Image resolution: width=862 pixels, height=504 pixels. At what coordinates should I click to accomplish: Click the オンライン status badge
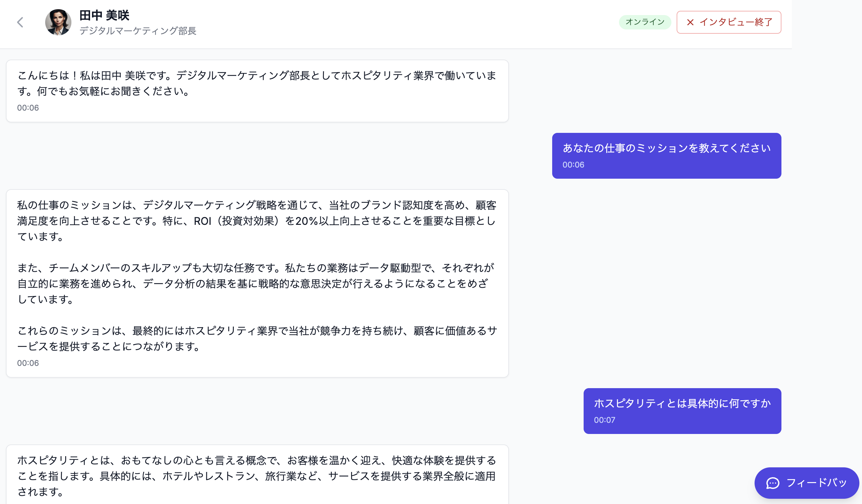point(645,22)
